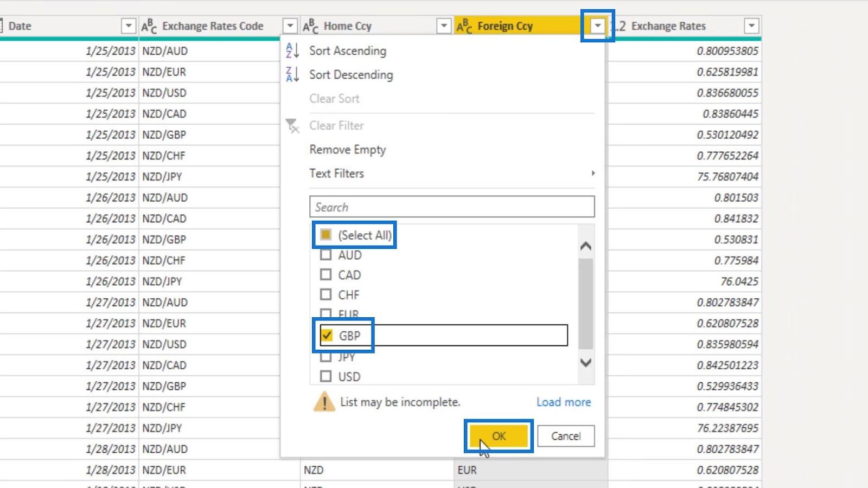
Task: Click the Sort Descending Z-A icon
Action: 292,74
